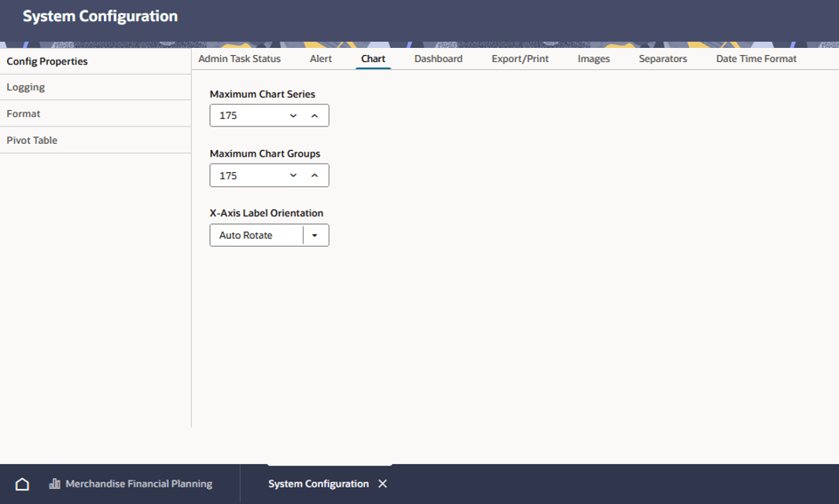Switch to Merchandise Financial Planning in bottom bar

click(x=138, y=484)
